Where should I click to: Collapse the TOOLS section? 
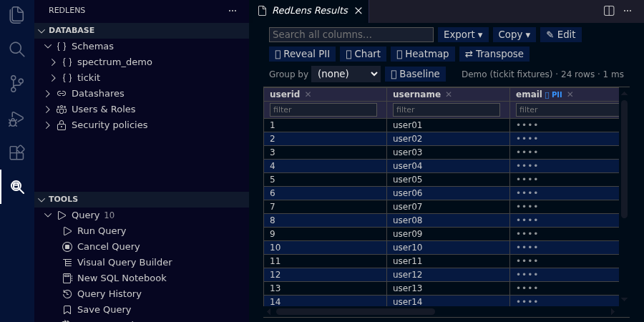[x=42, y=199]
